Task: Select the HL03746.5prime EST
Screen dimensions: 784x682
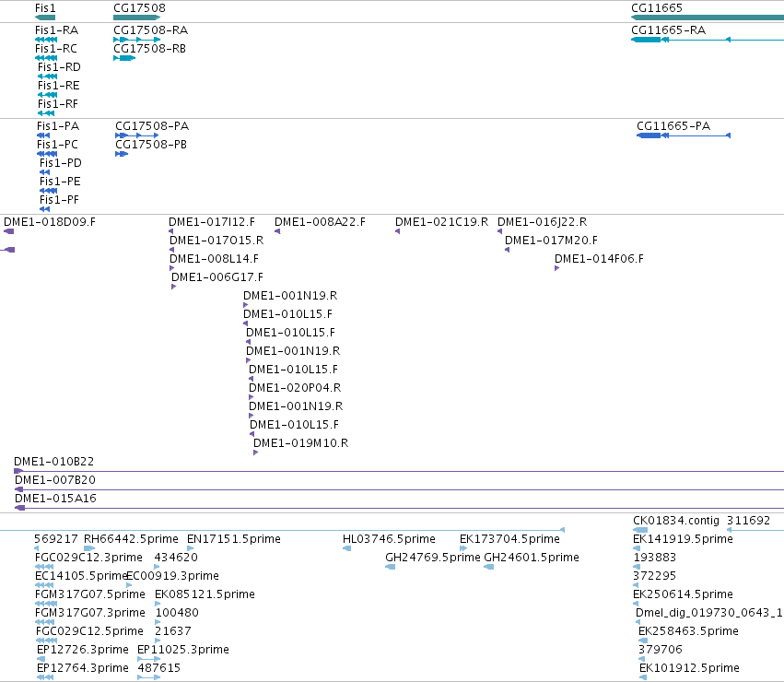Action: [x=389, y=539]
